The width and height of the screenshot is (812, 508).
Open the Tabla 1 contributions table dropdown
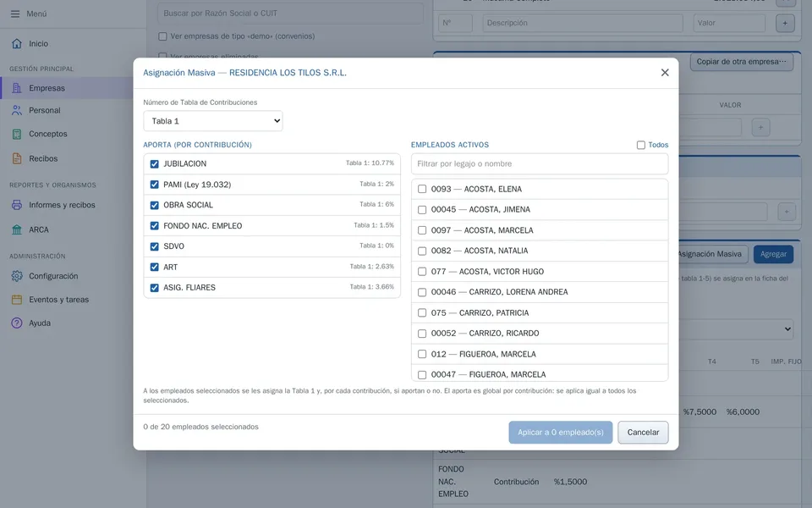click(213, 121)
